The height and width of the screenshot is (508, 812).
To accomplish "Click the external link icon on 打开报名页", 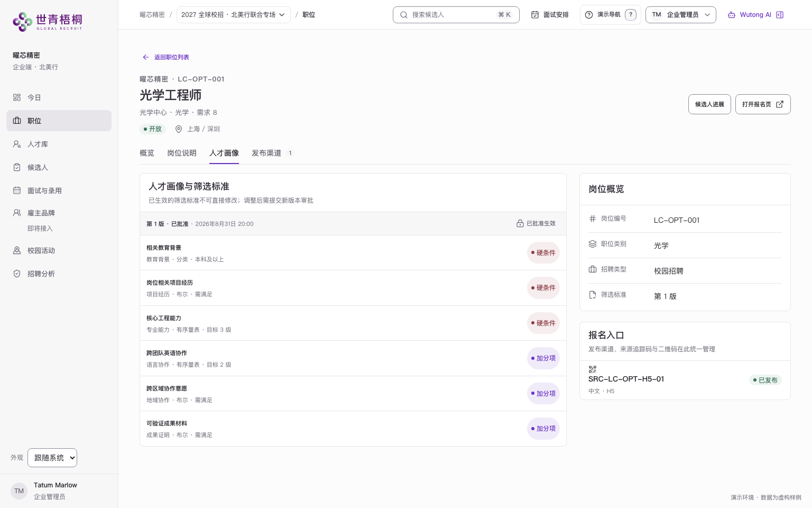I will coord(780,104).
